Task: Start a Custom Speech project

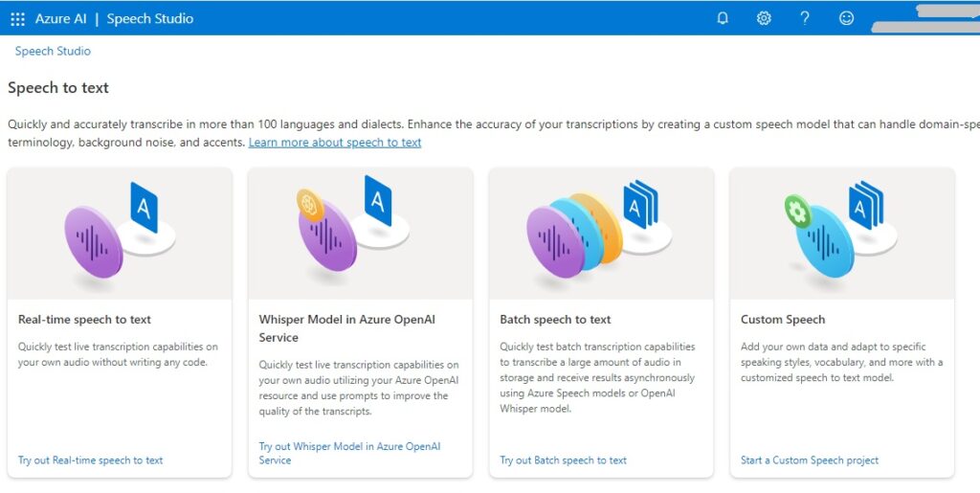Action: pos(810,460)
